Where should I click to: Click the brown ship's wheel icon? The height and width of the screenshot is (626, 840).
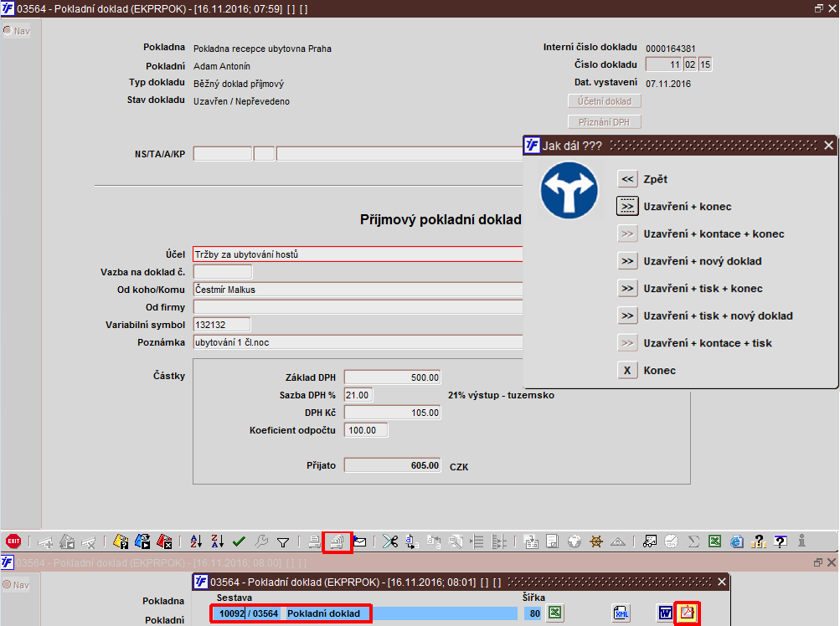click(x=595, y=542)
